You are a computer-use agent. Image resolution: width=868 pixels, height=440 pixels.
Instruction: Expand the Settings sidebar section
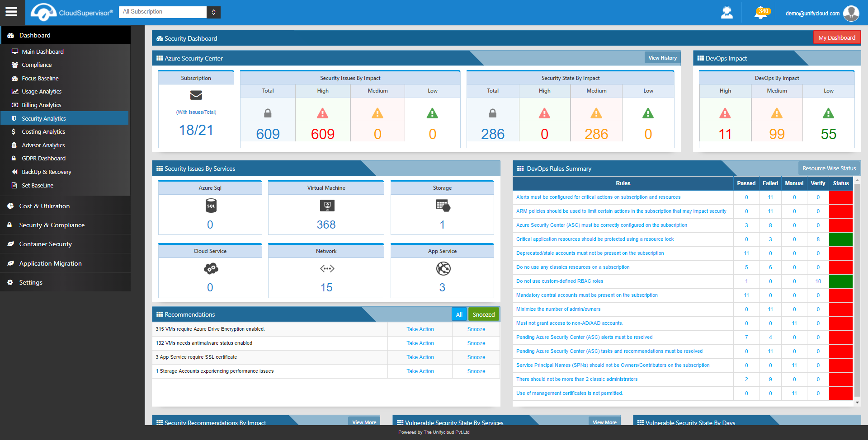click(x=65, y=282)
